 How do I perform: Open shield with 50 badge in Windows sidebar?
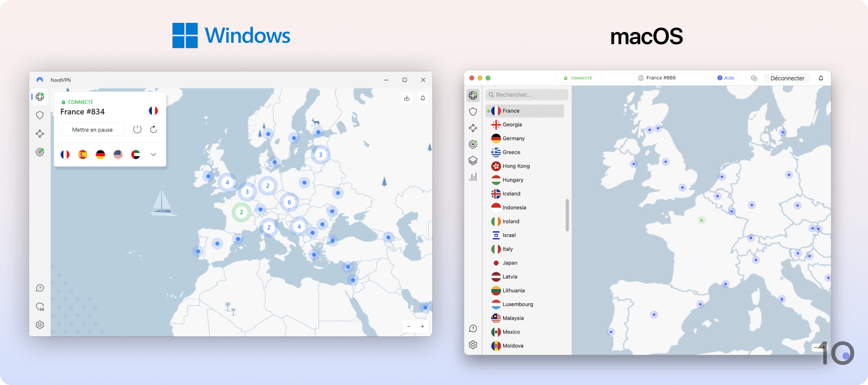point(39,307)
